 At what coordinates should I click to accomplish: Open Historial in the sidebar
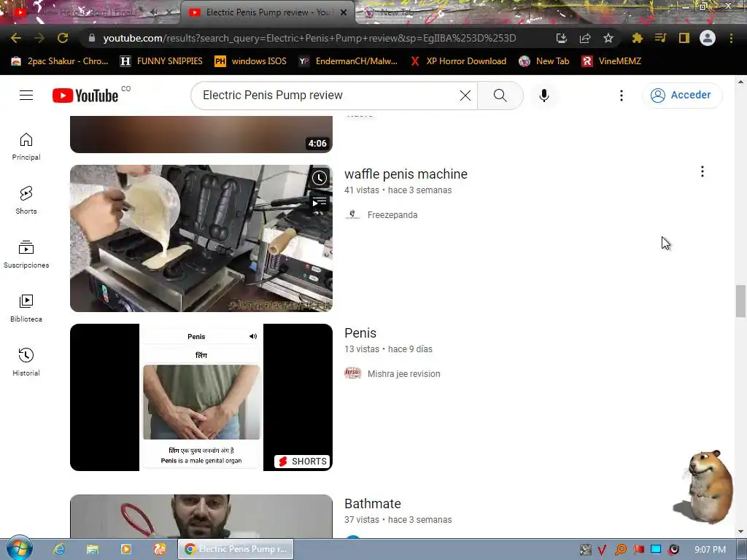tap(26, 362)
